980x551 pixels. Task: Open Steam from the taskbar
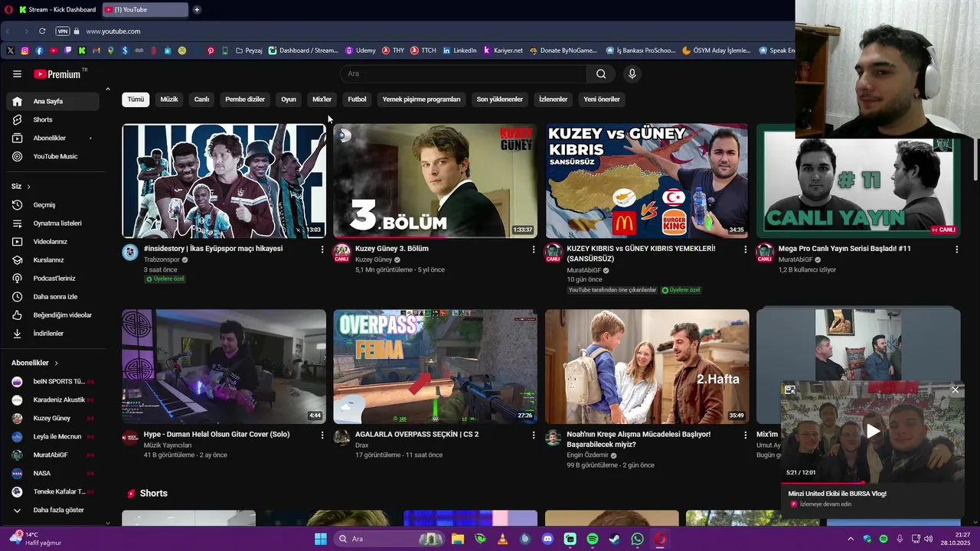click(615, 539)
